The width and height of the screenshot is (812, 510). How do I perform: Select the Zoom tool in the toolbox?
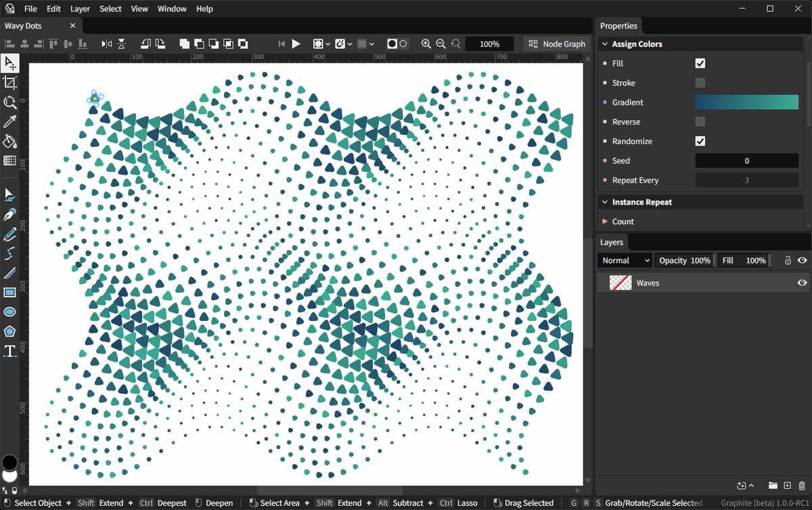[10, 102]
